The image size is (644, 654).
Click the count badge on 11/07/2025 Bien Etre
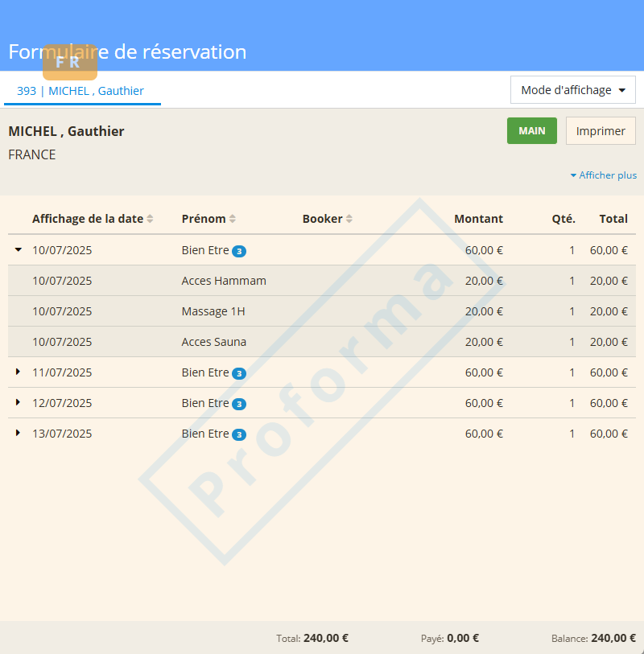pyautogui.click(x=239, y=373)
